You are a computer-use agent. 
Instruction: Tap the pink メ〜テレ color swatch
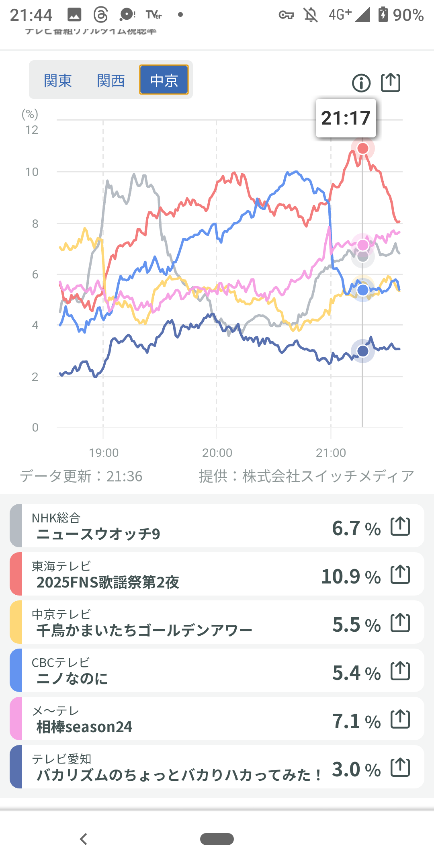[16, 719]
